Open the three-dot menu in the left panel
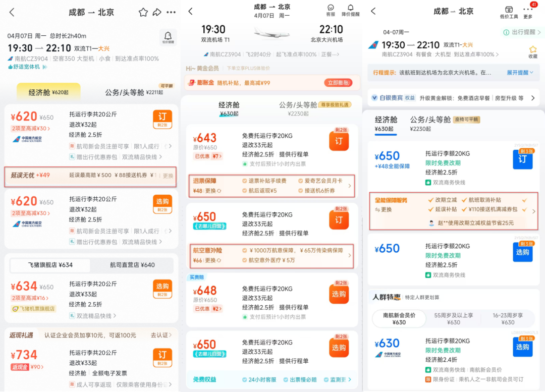This screenshot has width=545, height=392. click(x=171, y=13)
